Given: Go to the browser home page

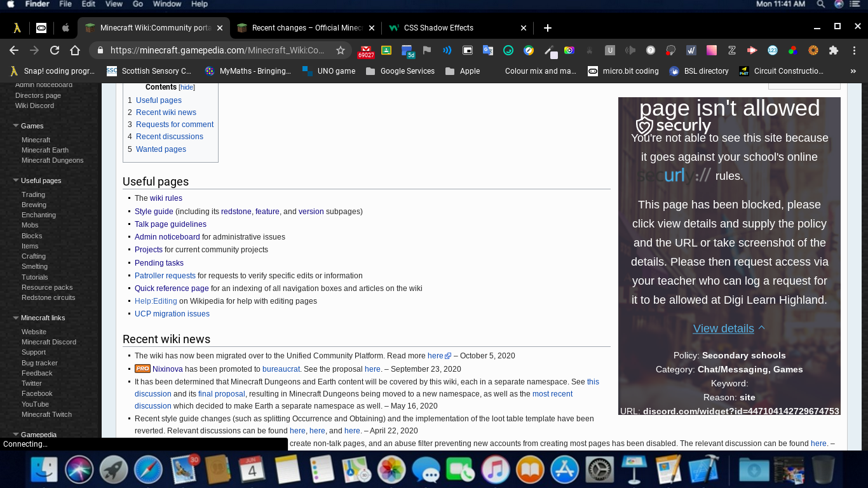Looking at the screenshot, I should tap(75, 50).
